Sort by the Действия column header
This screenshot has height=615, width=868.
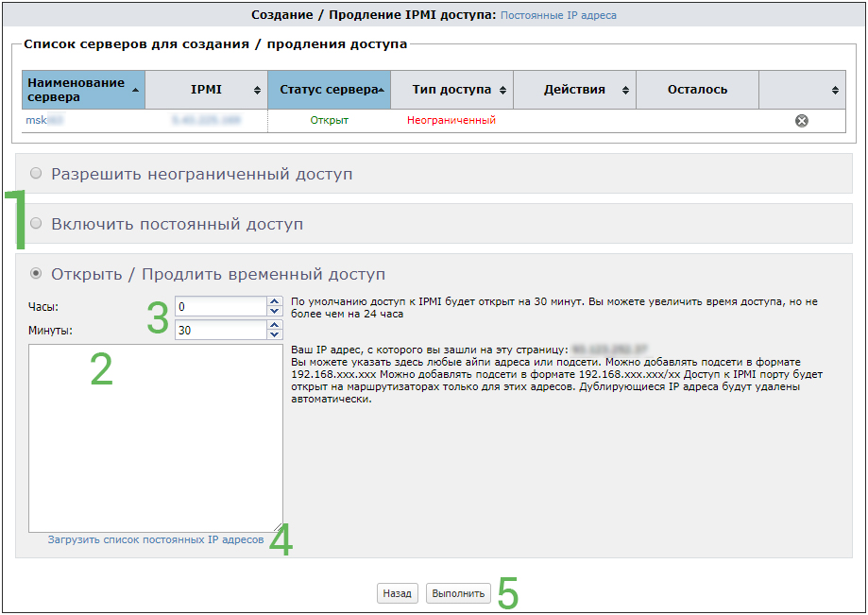[574, 90]
